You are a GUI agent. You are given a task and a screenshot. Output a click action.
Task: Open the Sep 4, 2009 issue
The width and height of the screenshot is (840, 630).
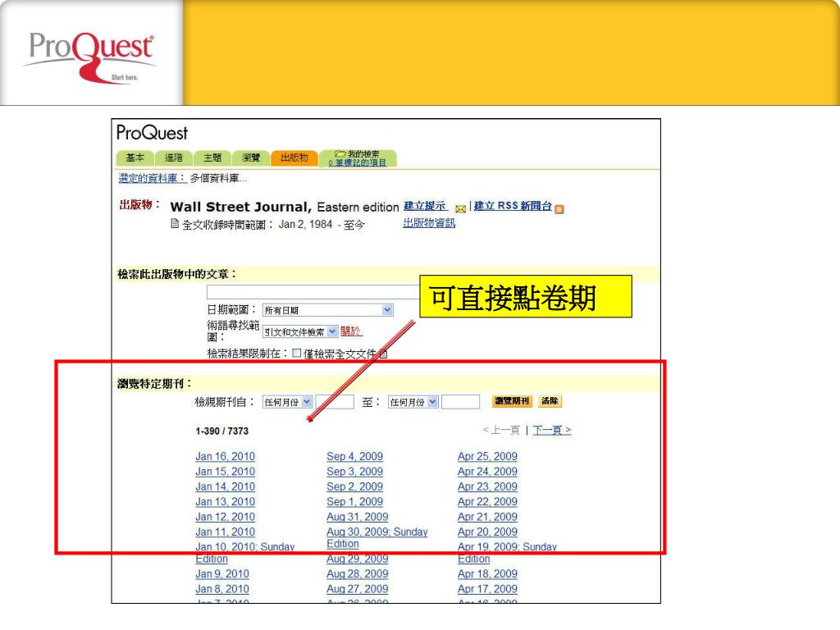click(354, 456)
